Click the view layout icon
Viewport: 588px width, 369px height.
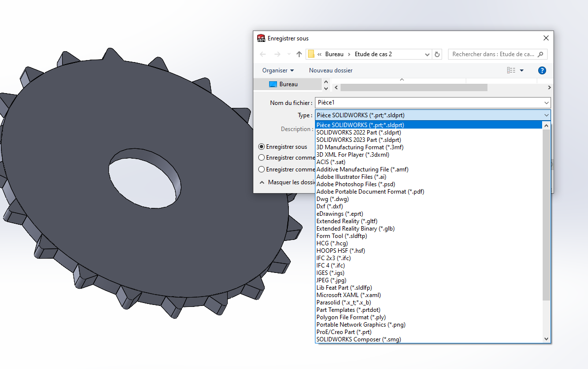pos(511,70)
